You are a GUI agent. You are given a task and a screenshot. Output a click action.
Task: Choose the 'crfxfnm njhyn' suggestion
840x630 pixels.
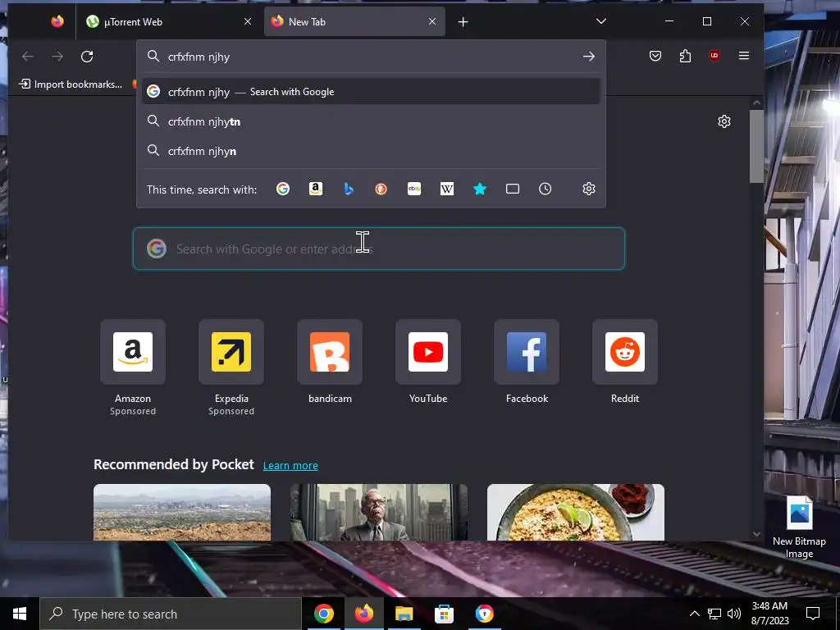[x=371, y=151]
